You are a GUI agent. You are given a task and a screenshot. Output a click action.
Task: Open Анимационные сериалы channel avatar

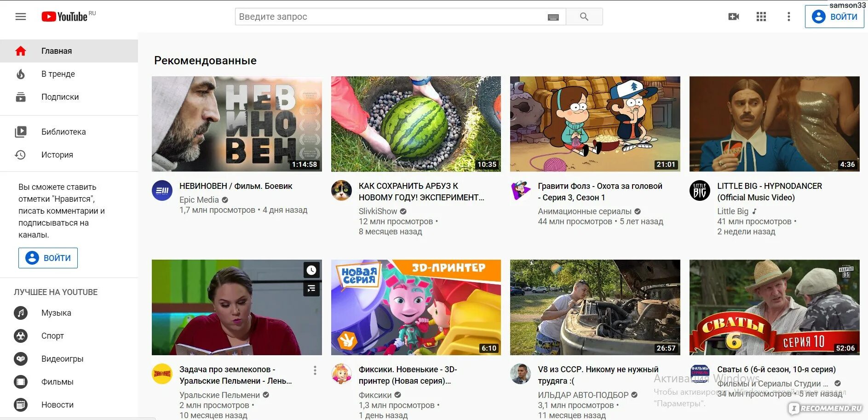[521, 191]
